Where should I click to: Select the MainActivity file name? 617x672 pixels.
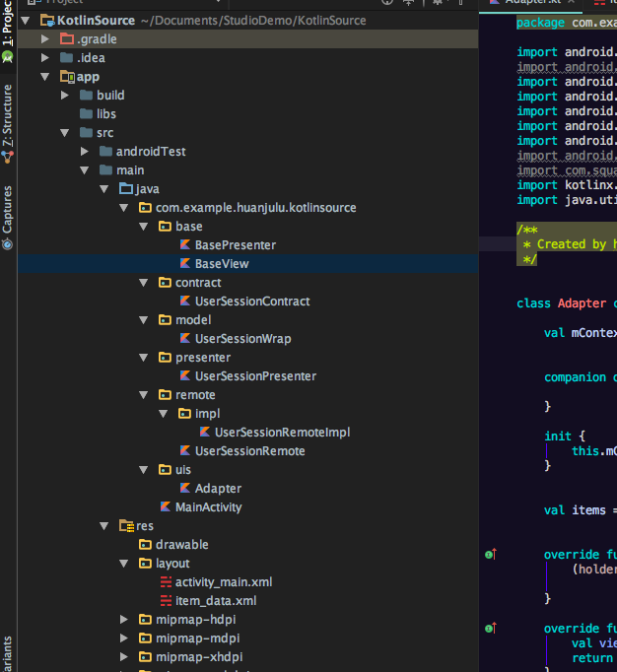[208, 507]
